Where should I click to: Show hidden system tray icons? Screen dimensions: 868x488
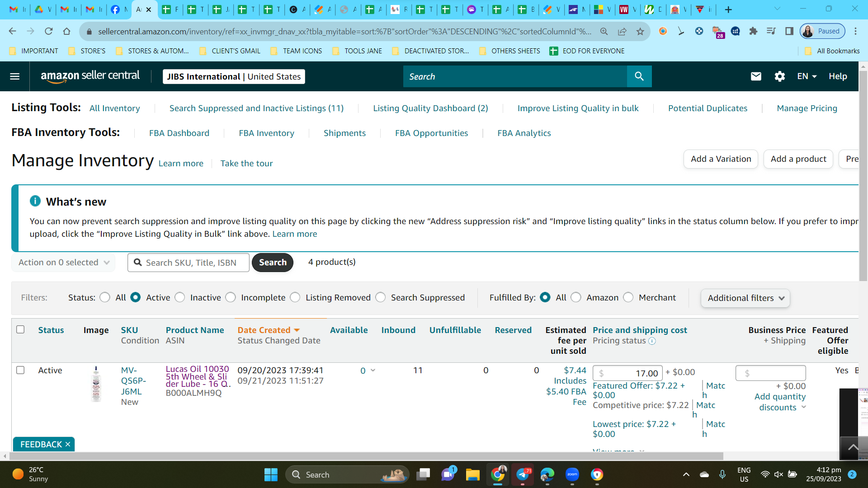(686, 474)
